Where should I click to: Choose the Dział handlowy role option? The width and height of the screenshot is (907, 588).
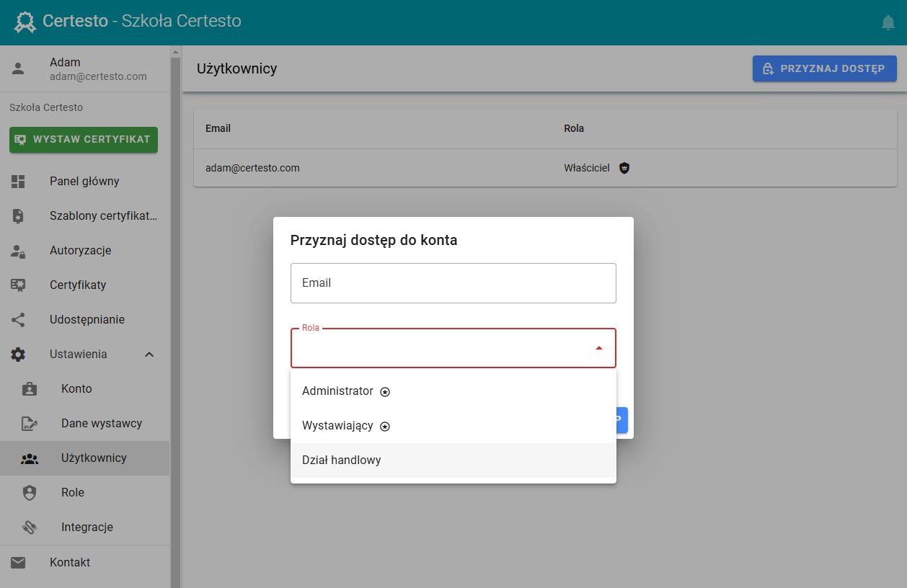point(453,460)
